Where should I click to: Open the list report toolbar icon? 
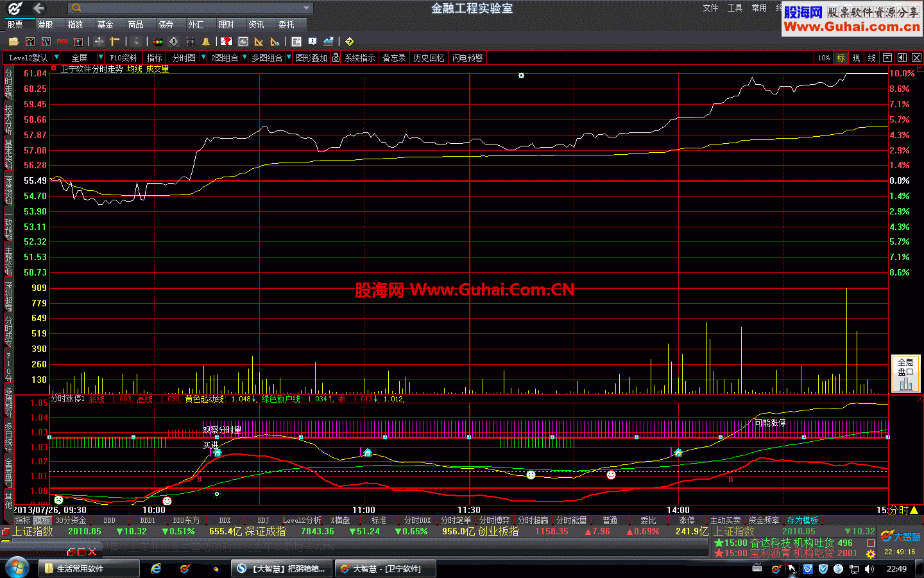[x=296, y=42]
